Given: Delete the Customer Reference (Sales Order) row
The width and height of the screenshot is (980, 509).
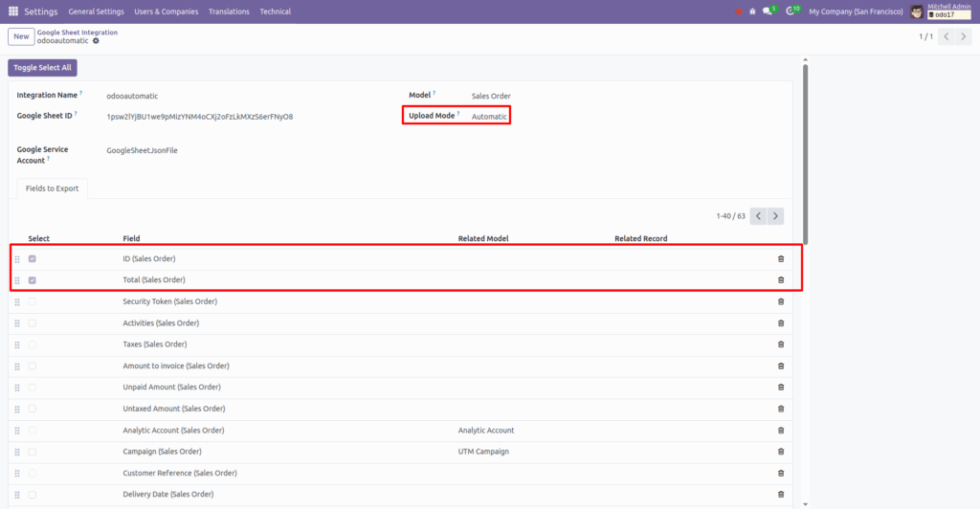Looking at the screenshot, I should click(x=781, y=474).
